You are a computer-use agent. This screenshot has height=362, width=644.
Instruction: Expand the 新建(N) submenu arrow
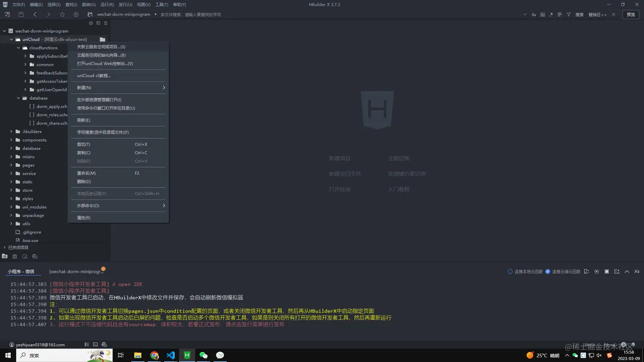[164, 88]
